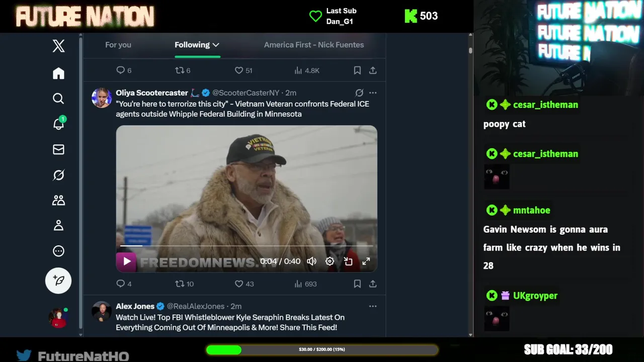Open Alex Jones profile avatar
Viewport: 644px width, 362px height.
coord(102,311)
